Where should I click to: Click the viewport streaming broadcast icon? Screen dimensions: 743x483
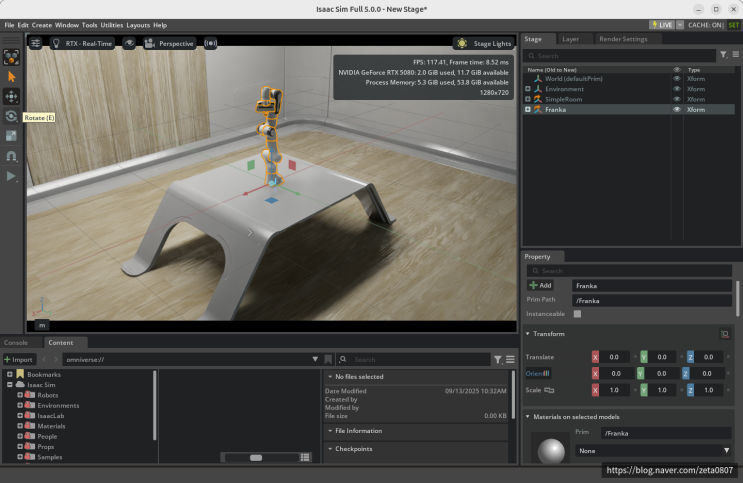(210, 43)
